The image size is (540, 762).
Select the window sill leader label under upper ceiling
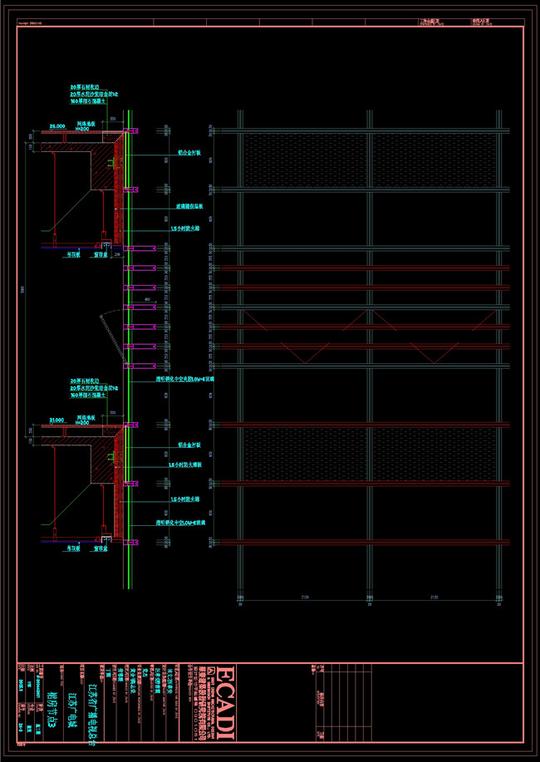click(x=101, y=254)
